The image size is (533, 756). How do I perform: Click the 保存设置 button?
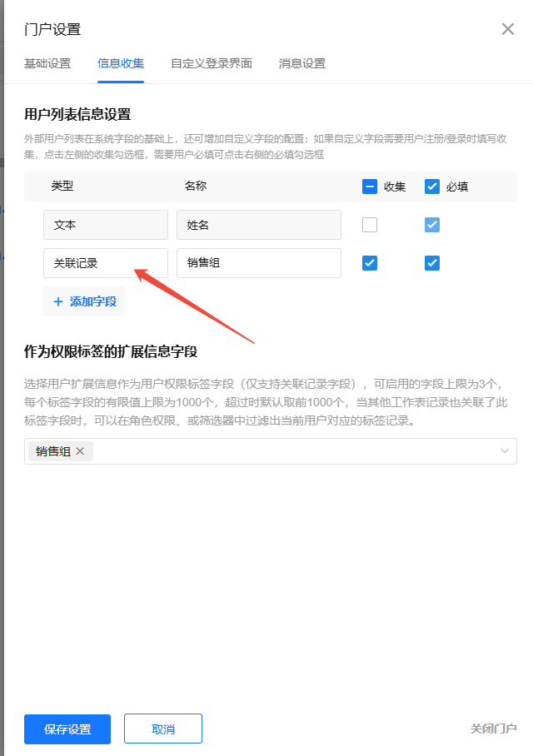pyautogui.click(x=67, y=729)
